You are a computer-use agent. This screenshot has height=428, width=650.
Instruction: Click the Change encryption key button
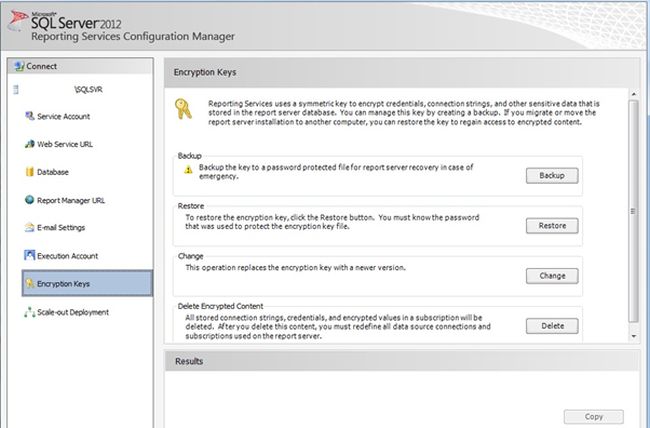(x=552, y=275)
